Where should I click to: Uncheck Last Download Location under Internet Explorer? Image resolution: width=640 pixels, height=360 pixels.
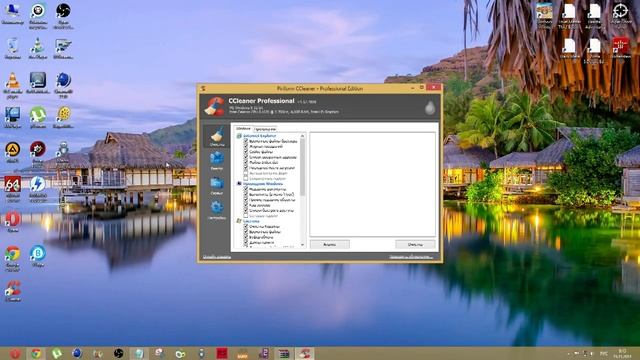(x=246, y=168)
